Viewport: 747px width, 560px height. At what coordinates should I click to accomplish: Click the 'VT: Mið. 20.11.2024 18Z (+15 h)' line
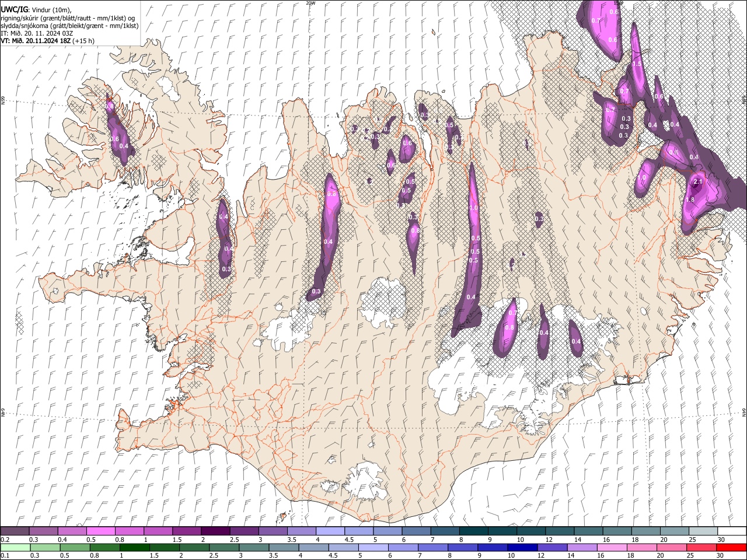(x=47, y=41)
